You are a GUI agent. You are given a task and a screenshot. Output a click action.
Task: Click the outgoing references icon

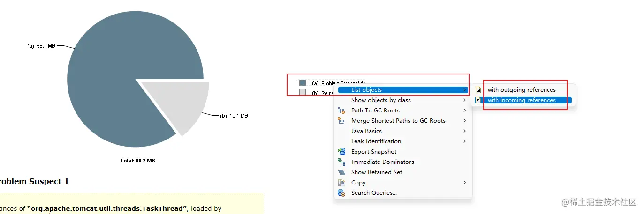click(x=478, y=90)
